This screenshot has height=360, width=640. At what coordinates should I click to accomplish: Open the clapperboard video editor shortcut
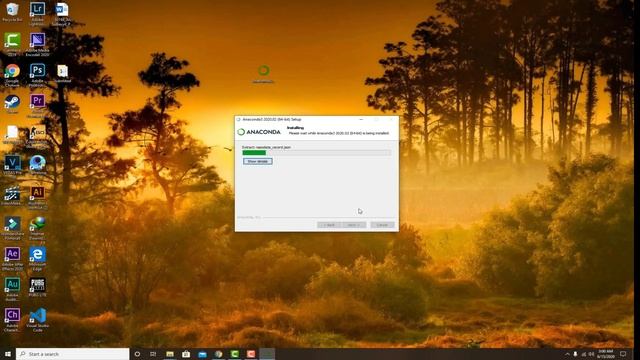[x=12, y=196]
